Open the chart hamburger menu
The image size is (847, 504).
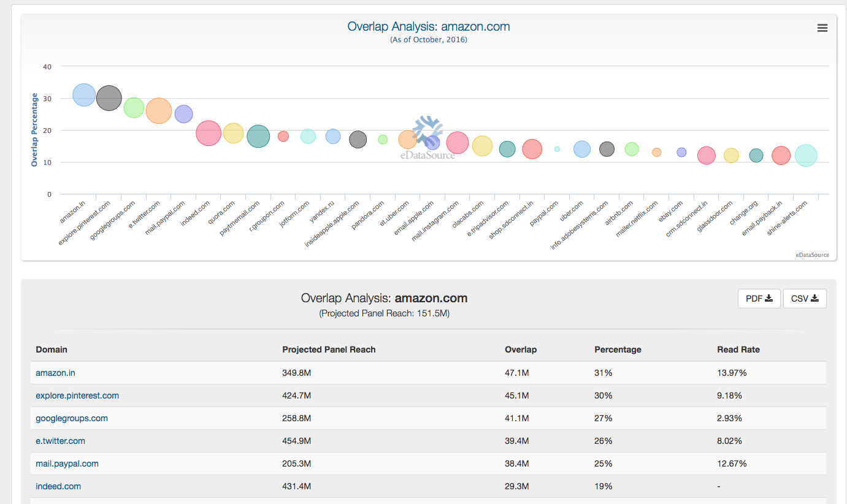coord(822,28)
